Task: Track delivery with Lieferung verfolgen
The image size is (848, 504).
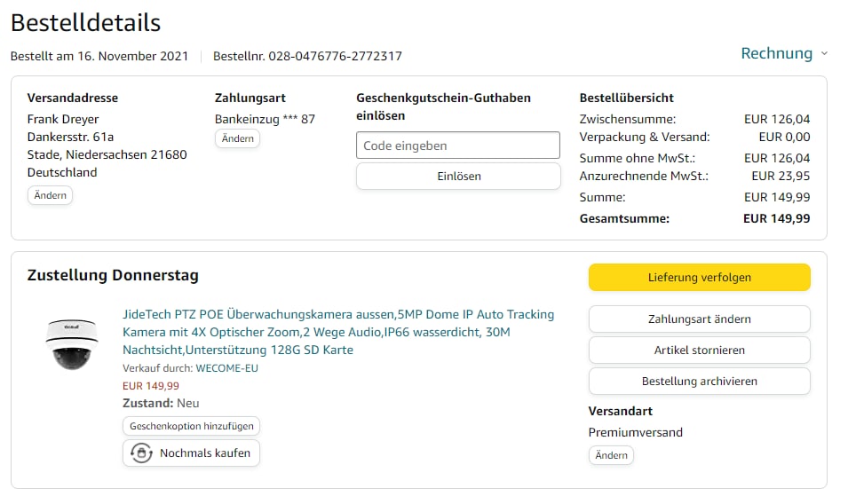Action: (699, 277)
